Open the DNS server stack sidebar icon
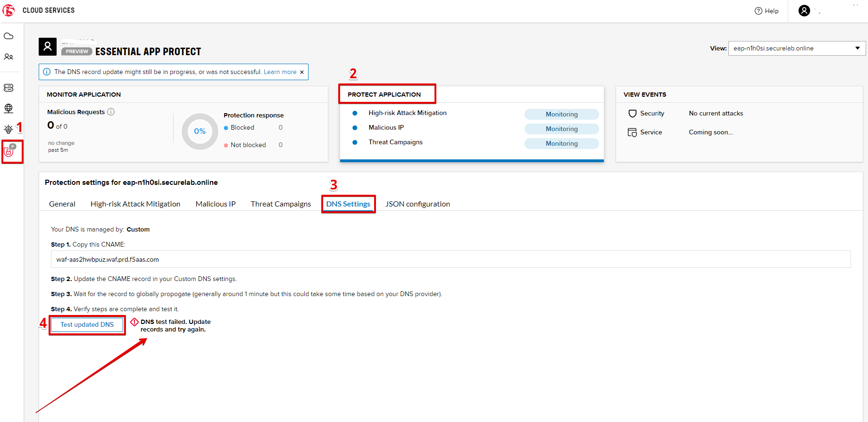868x422 pixels. tap(8, 88)
